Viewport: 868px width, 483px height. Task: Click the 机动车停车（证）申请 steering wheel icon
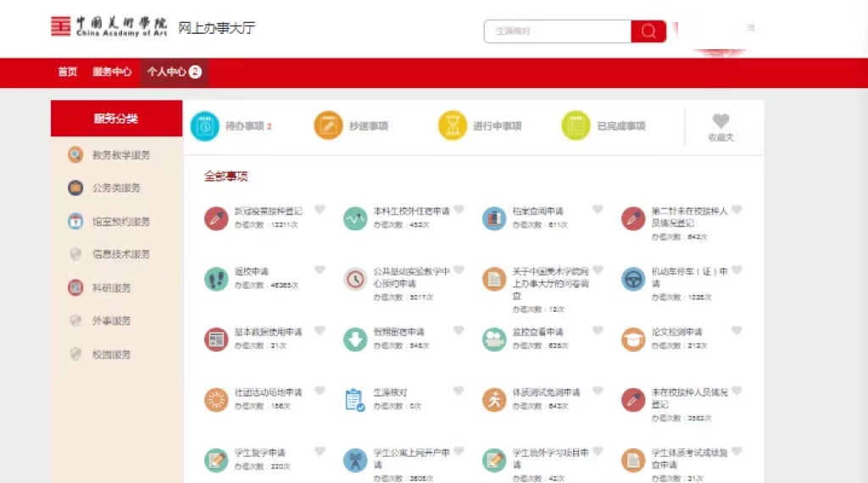coord(633,279)
